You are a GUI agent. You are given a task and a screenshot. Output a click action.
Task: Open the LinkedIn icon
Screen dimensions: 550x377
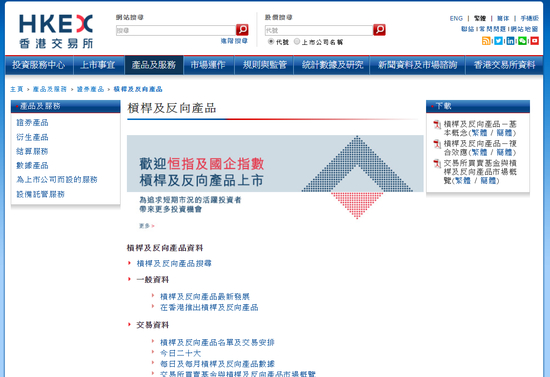click(510, 41)
